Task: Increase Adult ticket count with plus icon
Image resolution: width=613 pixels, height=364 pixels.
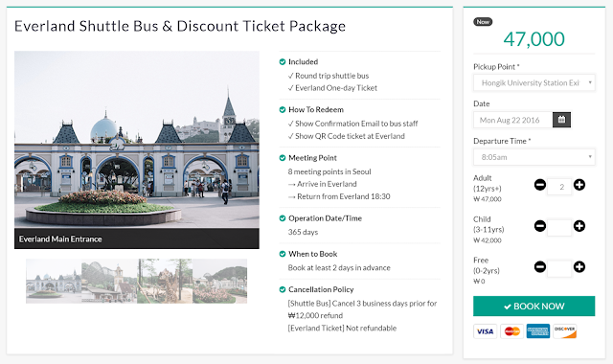Action: pos(579,185)
